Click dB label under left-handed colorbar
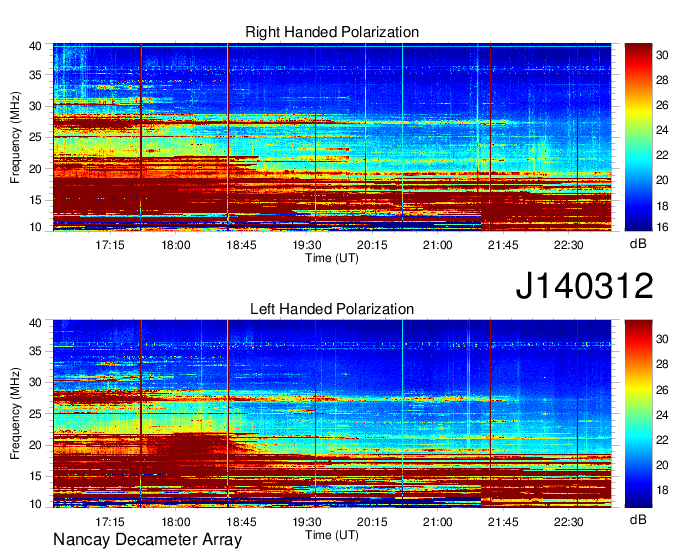 [638, 519]
